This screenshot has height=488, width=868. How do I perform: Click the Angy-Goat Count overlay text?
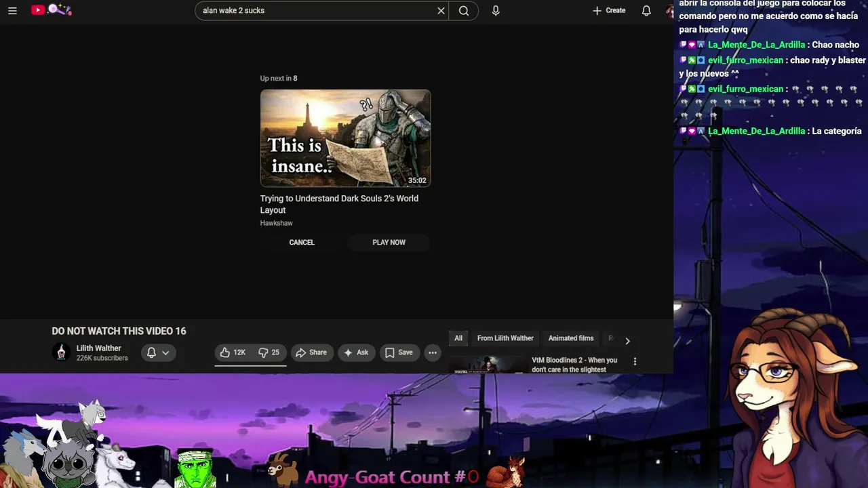[392, 477]
